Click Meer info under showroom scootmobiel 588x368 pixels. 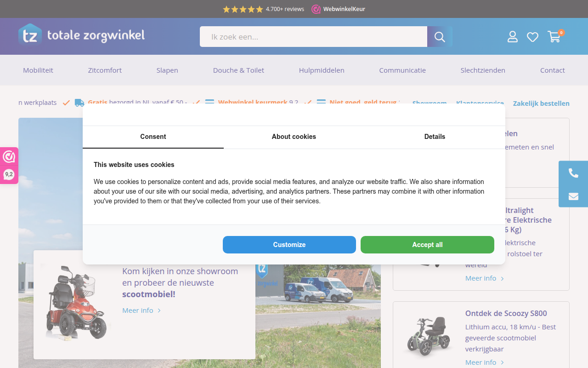click(x=141, y=310)
